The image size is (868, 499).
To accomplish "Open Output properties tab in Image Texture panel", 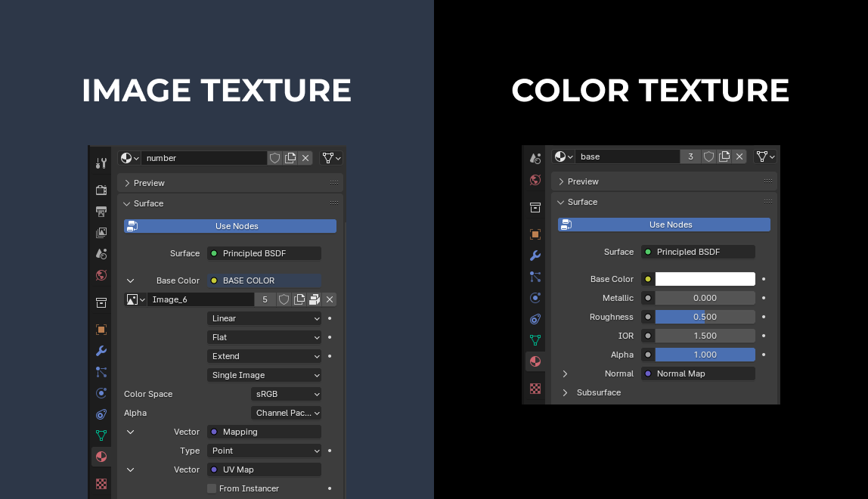I will pyautogui.click(x=101, y=212).
